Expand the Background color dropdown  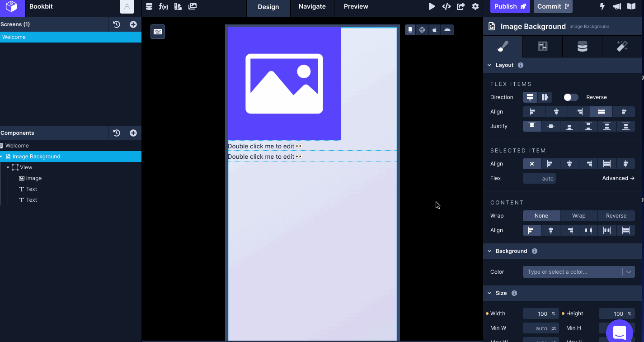[628, 271]
